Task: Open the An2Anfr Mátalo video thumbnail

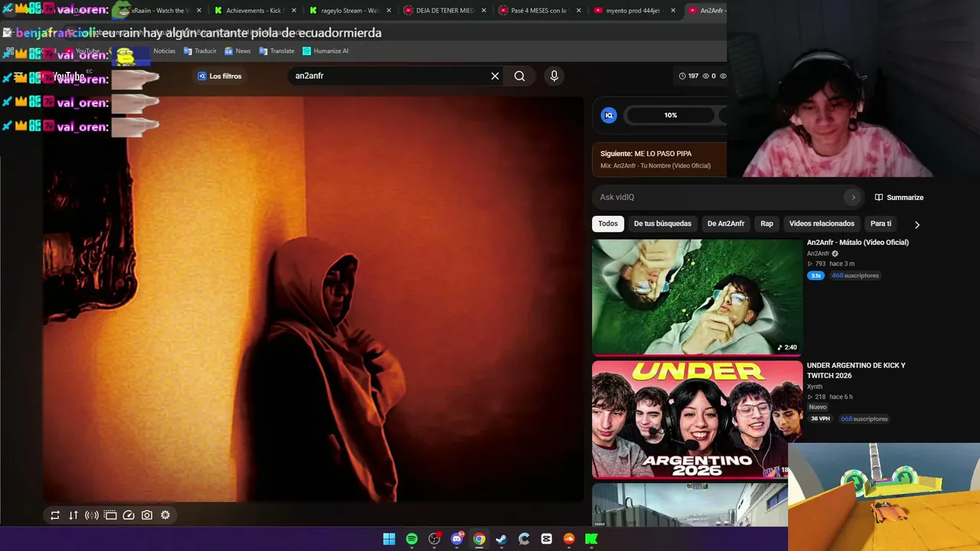Action: pos(697,297)
